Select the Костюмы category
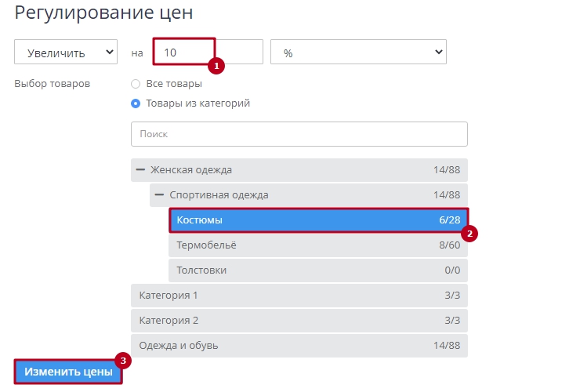Screen dimensions: 580x392 (318, 220)
